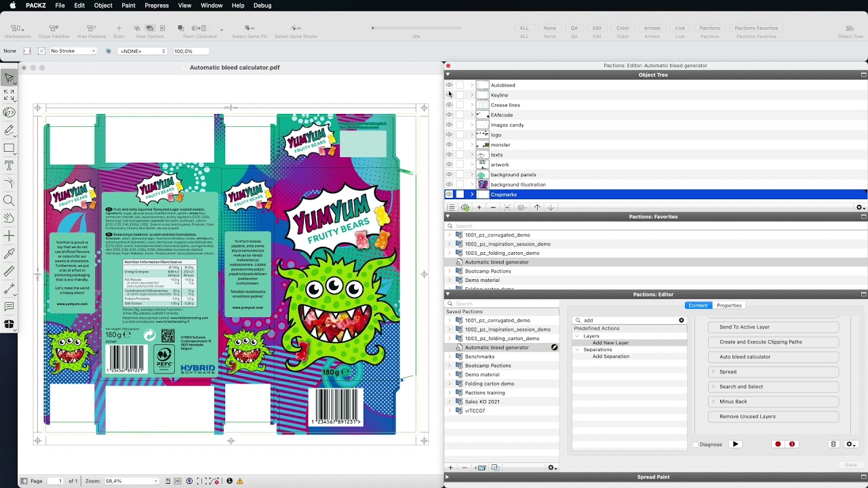This screenshot has width=868, height=488.
Task: Expand the Autobleed layer
Action: (x=472, y=85)
